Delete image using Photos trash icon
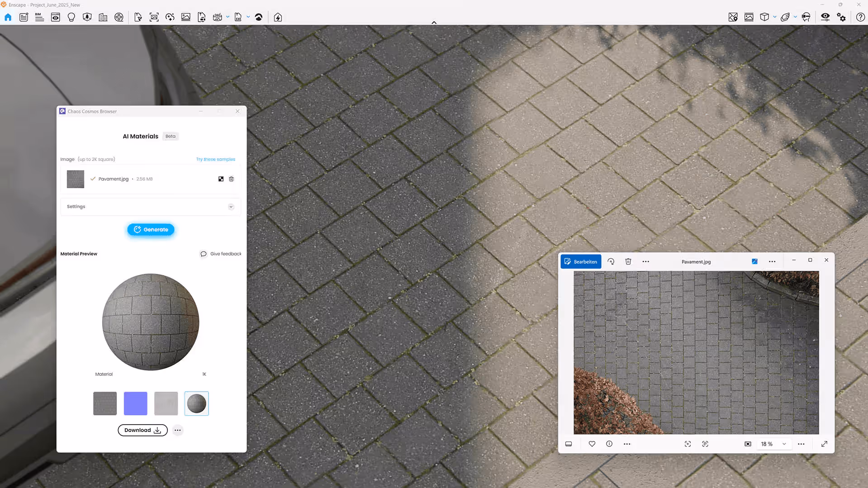The height and width of the screenshot is (488, 868). pyautogui.click(x=628, y=261)
